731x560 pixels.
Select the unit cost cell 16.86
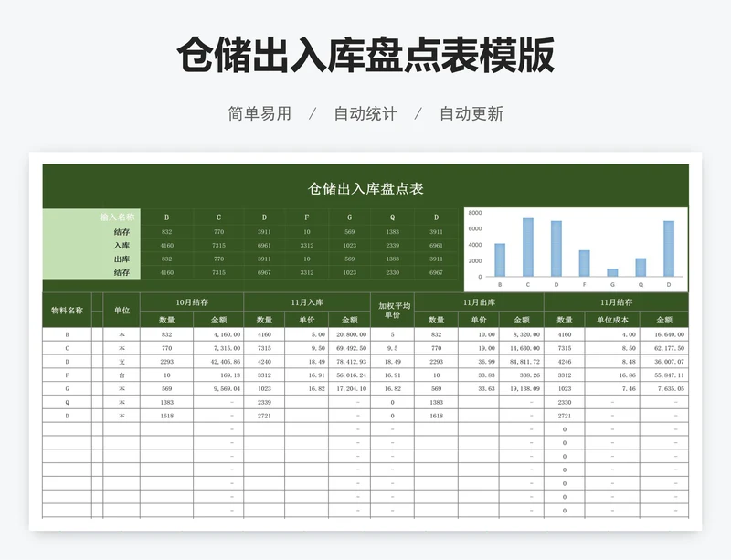click(612, 375)
